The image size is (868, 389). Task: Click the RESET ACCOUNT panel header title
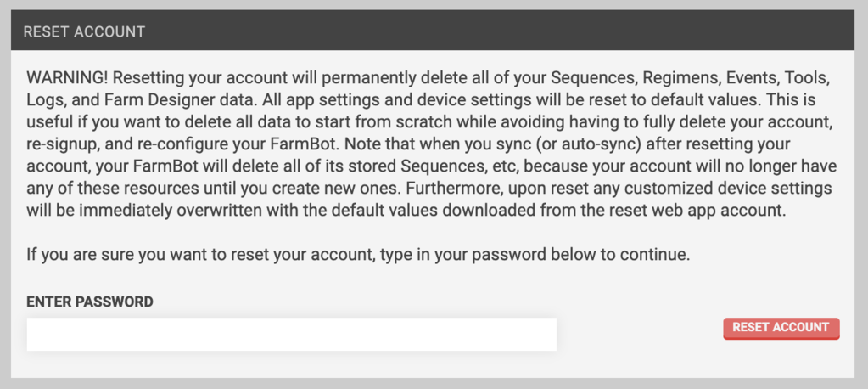(x=84, y=31)
